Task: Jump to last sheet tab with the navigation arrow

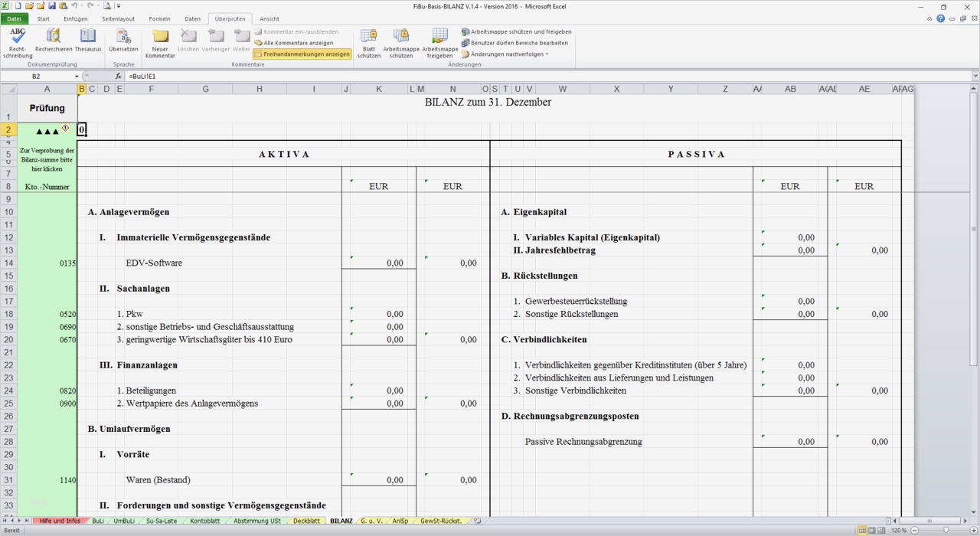Action: click(28, 521)
